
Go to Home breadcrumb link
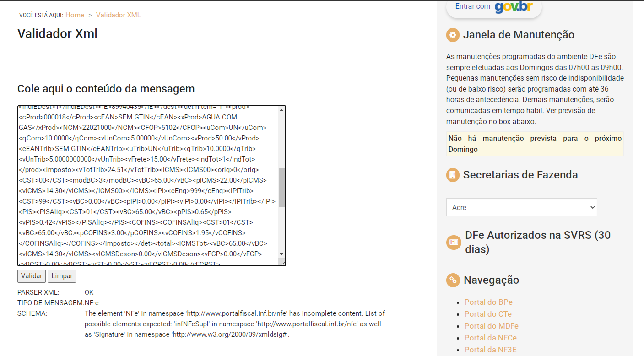click(x=75, y=15)
